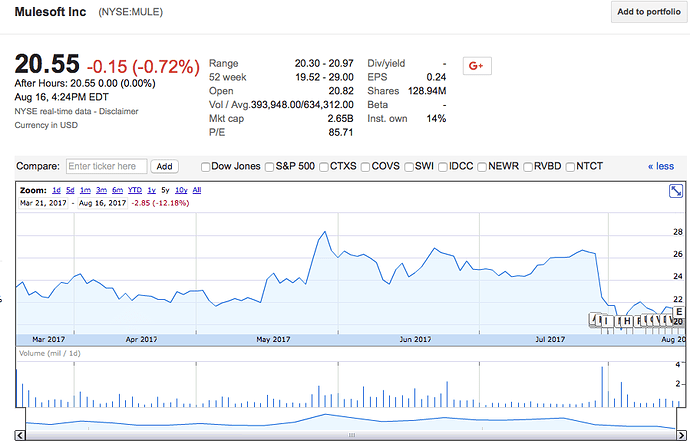Set chart zoom to 1d
Screen dimensions: 690x447
pos(57,190)
